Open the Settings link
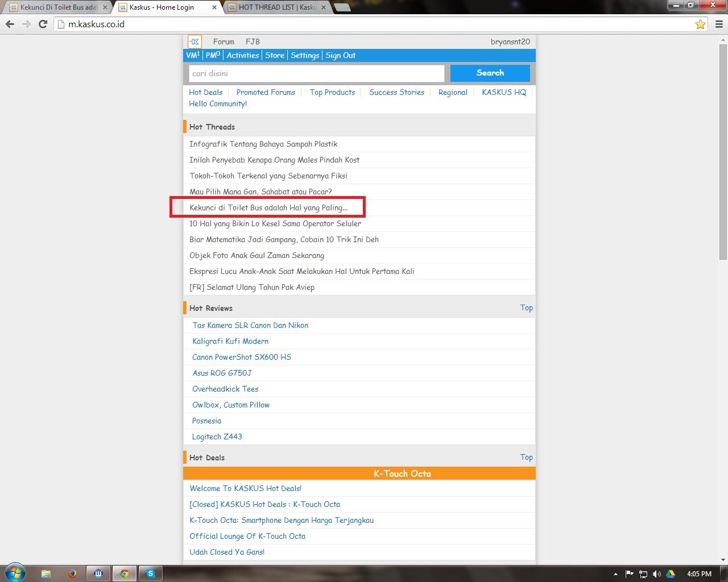 (x=305, y=55)
